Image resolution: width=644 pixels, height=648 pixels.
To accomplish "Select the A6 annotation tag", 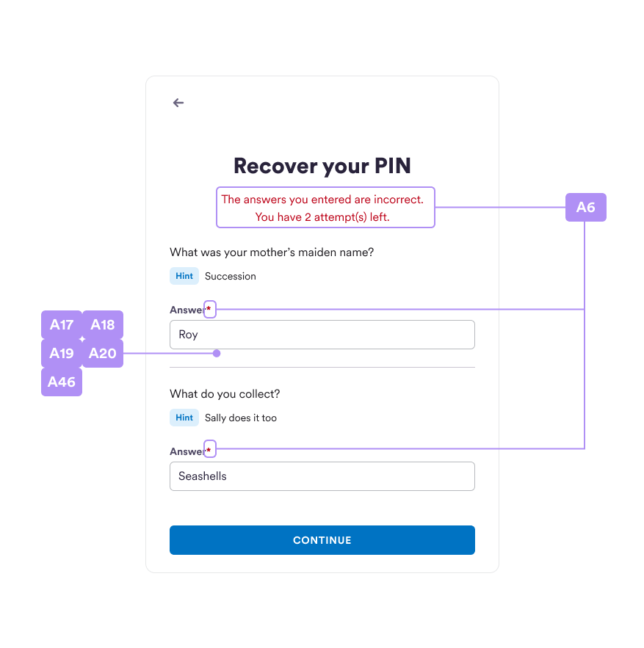I will pyautogui.click(x=586, y=207).
